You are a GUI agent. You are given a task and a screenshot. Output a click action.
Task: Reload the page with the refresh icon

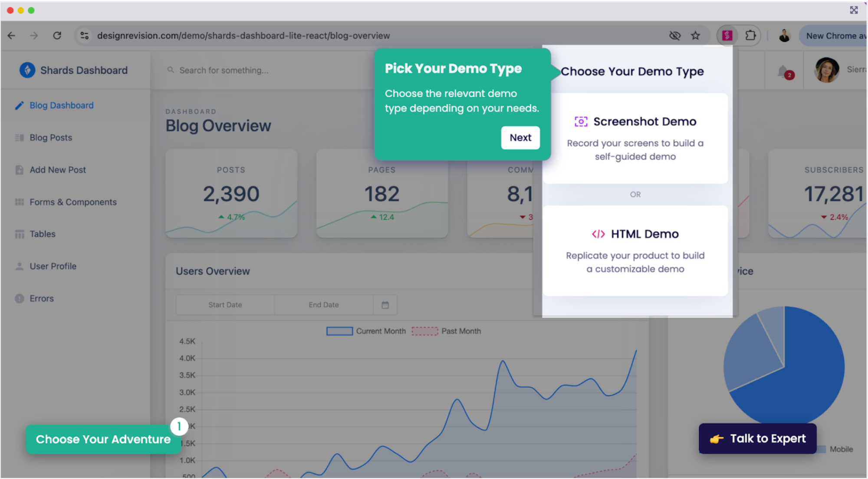click(x=57, y=36)
